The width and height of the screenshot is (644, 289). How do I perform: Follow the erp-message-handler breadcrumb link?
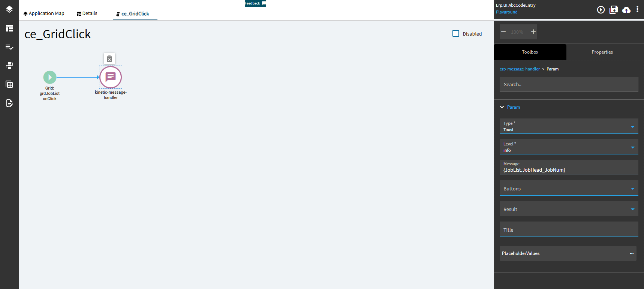coord(520,69)
